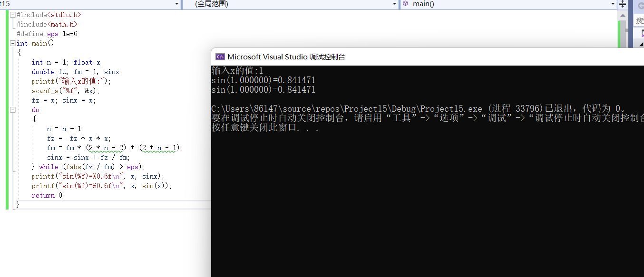Click the printf line printing sin(x)
Image resolution: width=644 pixels, height=277 pixels.
coord(102,186)
